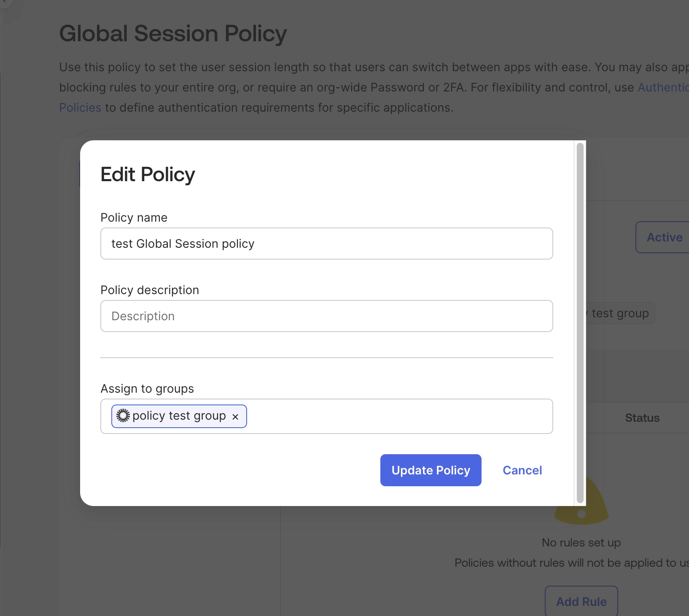This screenshot has height=616, width=689.
Task: Click the Add Rule button
Action: (x=581, y=601)
